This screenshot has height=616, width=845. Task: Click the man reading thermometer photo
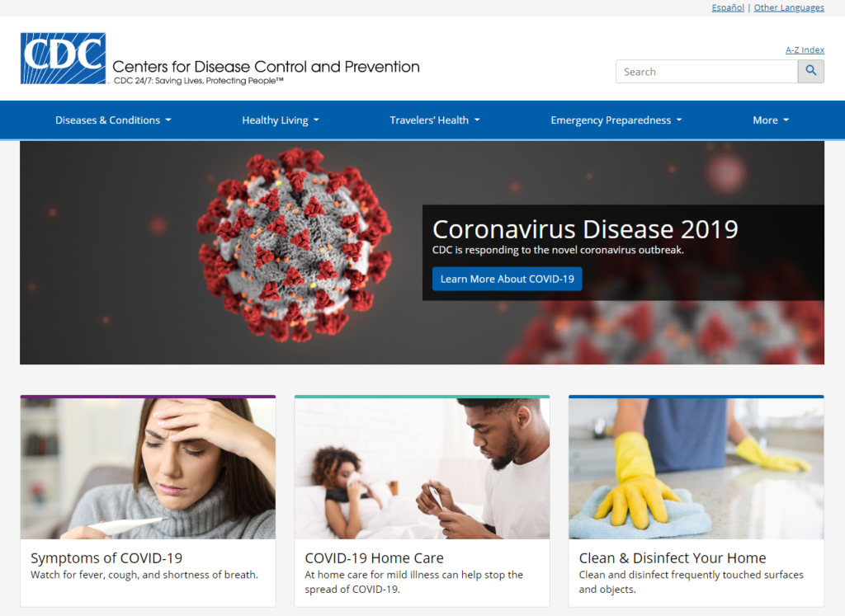(422, 468)
